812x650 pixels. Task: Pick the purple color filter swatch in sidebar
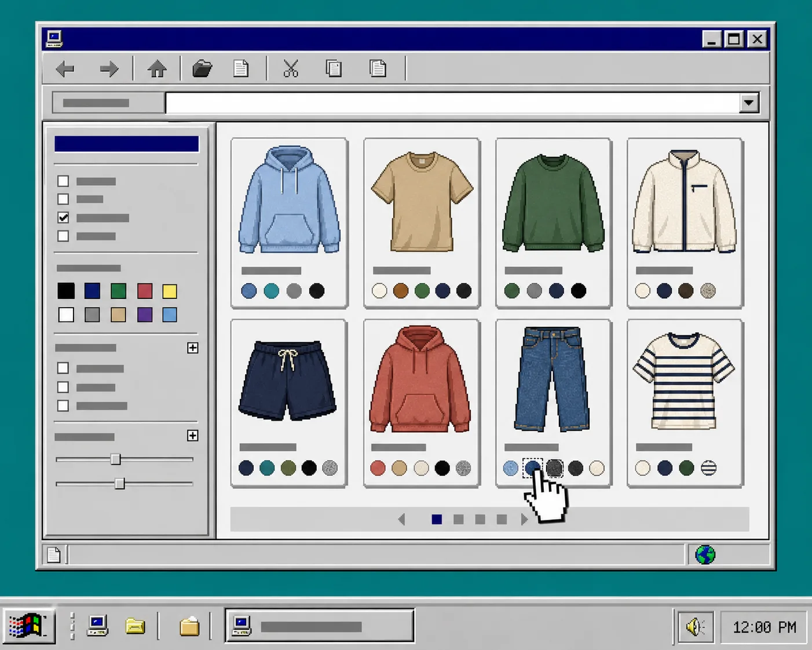tap(145, 315)
